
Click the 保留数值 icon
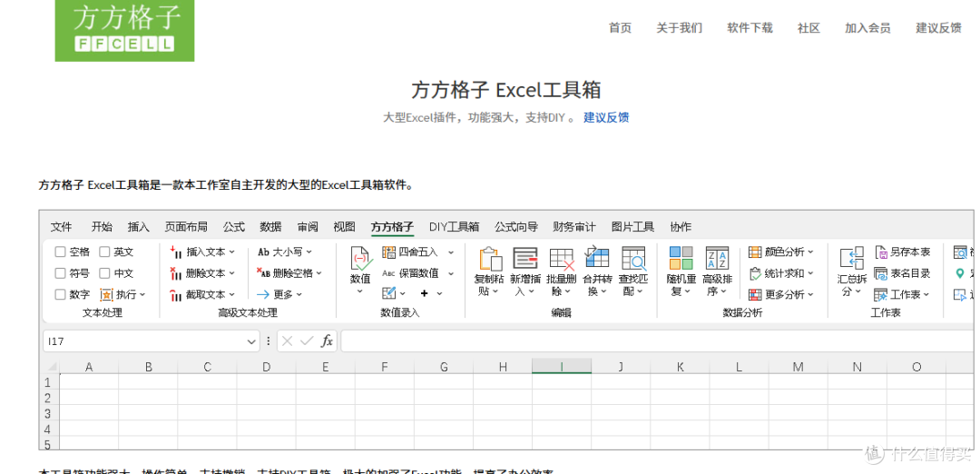(388, 273)
